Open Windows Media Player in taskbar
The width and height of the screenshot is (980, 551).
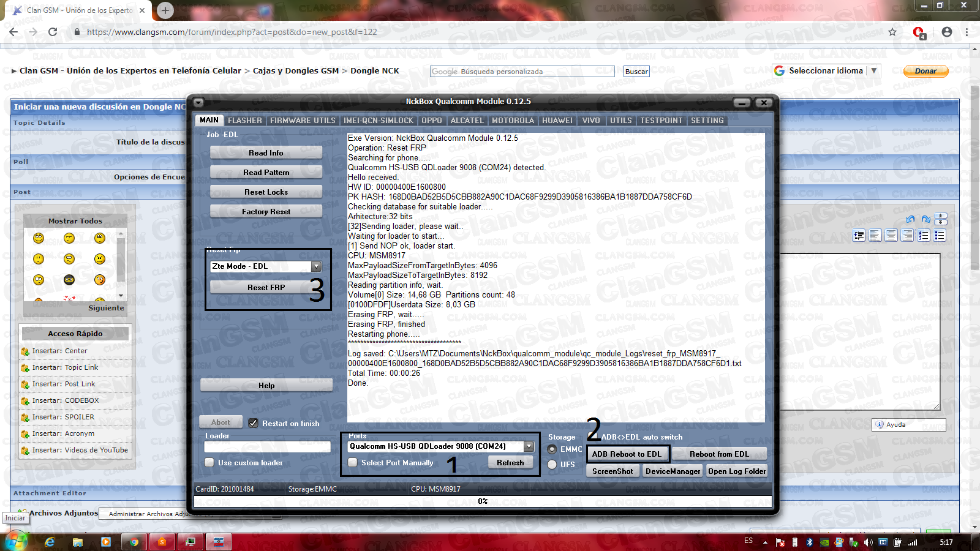(x=106, y=542)
